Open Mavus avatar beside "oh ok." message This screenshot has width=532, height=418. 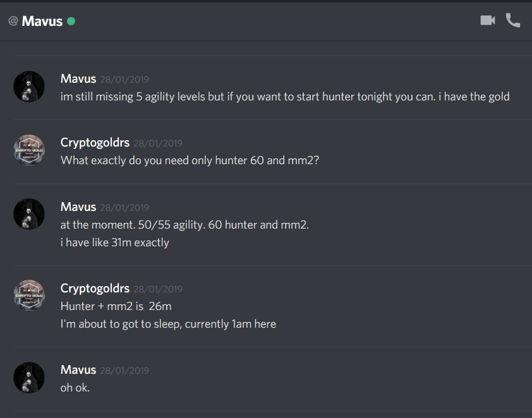click(29, 377)
